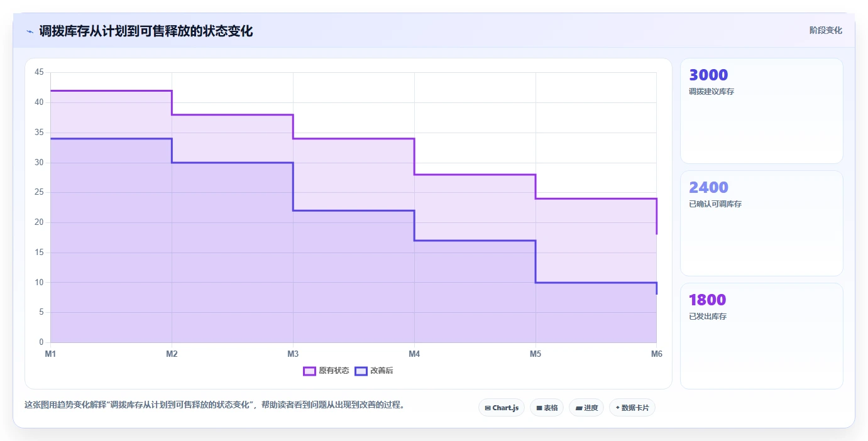Click the 数据卡片 chip's star icon
The image size is (868, 441).
[x=618, y=408]
